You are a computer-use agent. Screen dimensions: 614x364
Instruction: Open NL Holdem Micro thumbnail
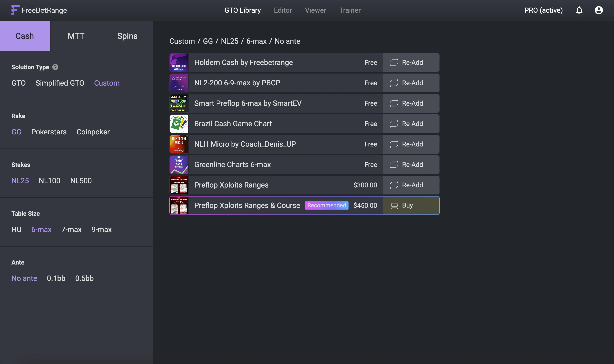point(179,144)
